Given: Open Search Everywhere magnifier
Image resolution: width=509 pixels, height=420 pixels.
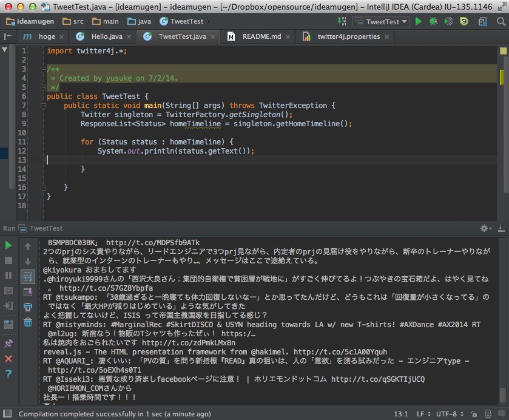Looking at the screenshot, I should click(x=501, y=21).
